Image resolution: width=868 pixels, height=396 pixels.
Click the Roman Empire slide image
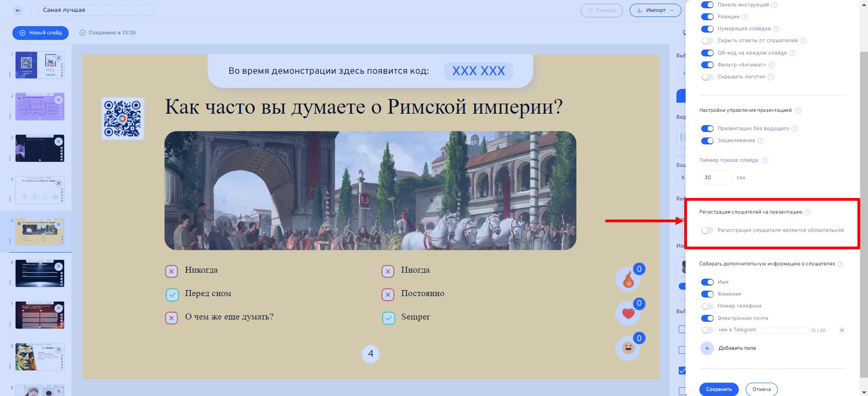coord(370,191)
